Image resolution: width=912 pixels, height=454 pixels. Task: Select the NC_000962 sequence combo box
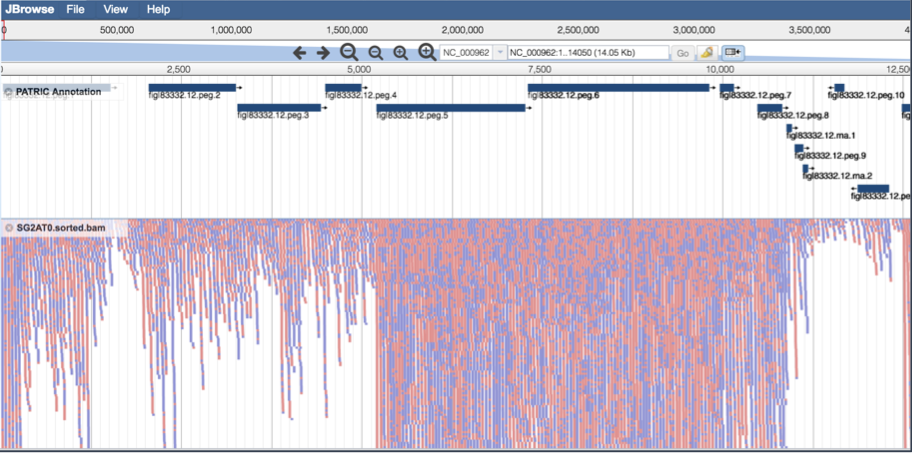pyautogui.click(x=473, y=53)
